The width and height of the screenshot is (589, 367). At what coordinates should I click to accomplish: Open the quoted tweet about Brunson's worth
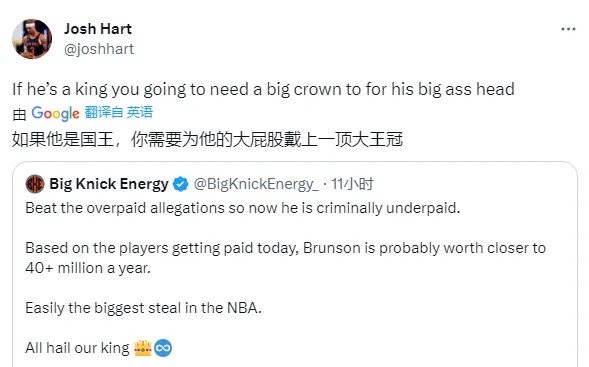[x=295, y=265]
